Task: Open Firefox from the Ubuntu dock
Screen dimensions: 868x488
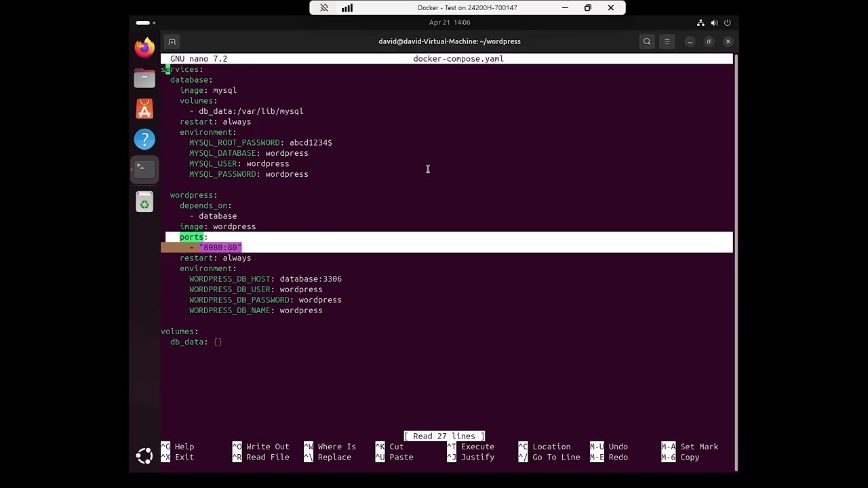Action: tap(144, 47)
